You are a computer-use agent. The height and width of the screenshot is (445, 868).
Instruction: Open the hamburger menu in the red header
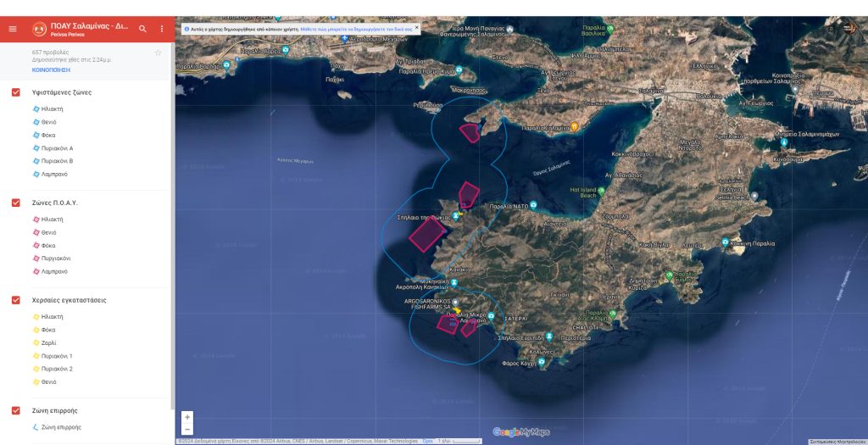13,29
